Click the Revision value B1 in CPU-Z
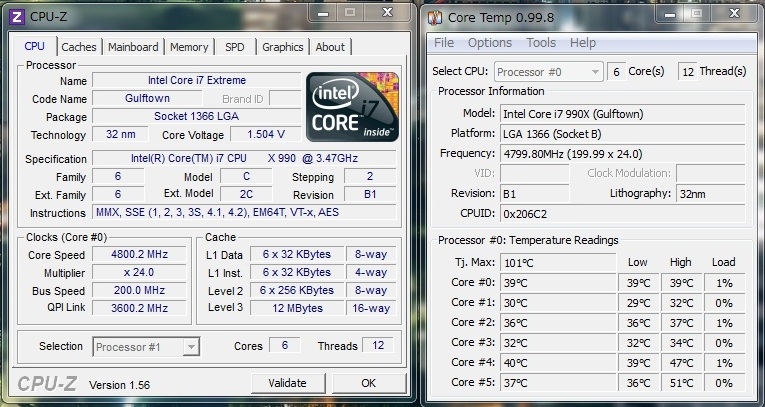This screenshot has width=765, height=407. point(370,194)
